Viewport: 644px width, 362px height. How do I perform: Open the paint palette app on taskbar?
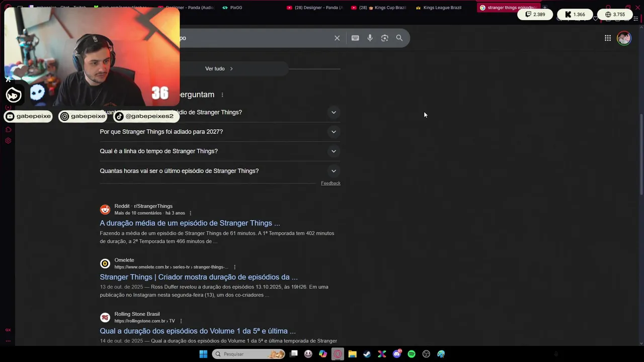point(441,354)
